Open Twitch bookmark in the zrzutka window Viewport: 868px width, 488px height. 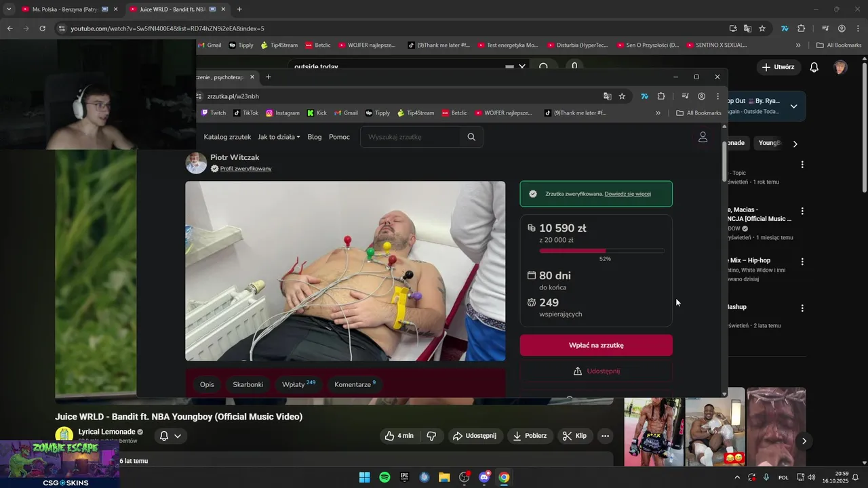pos(214,113)
